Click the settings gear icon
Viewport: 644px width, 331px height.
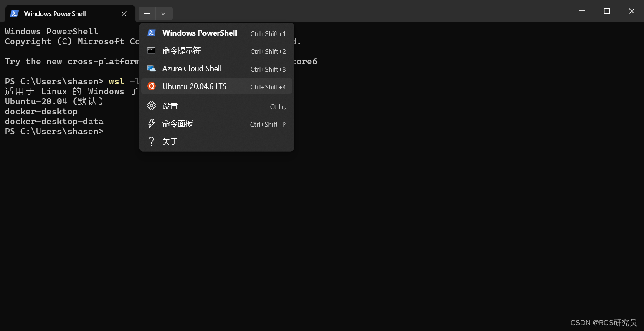(152, 106)
